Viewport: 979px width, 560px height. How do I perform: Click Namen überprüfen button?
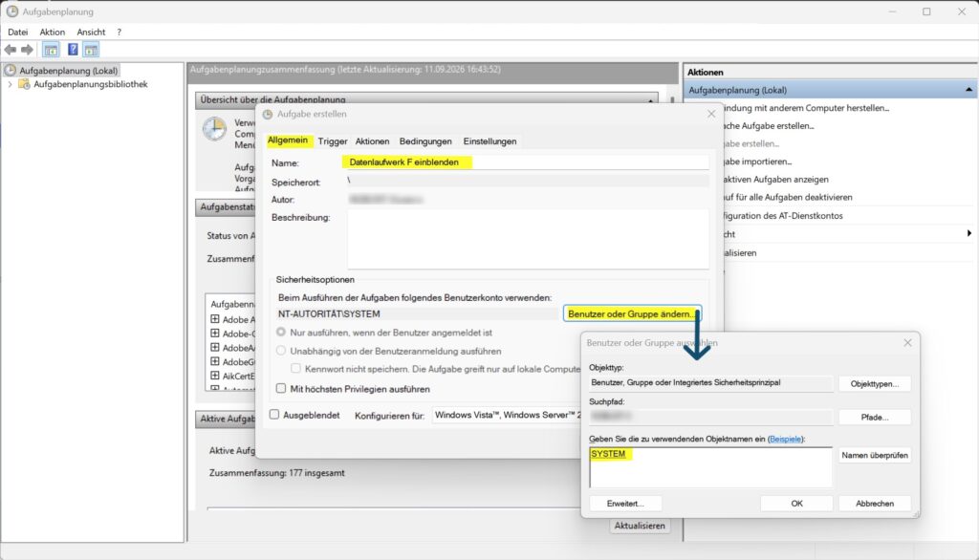874,455
